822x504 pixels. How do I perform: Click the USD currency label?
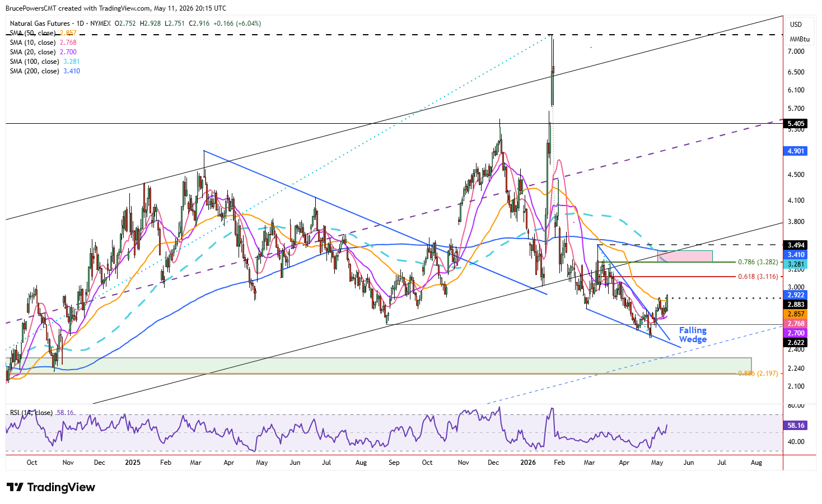coord(796,25)
